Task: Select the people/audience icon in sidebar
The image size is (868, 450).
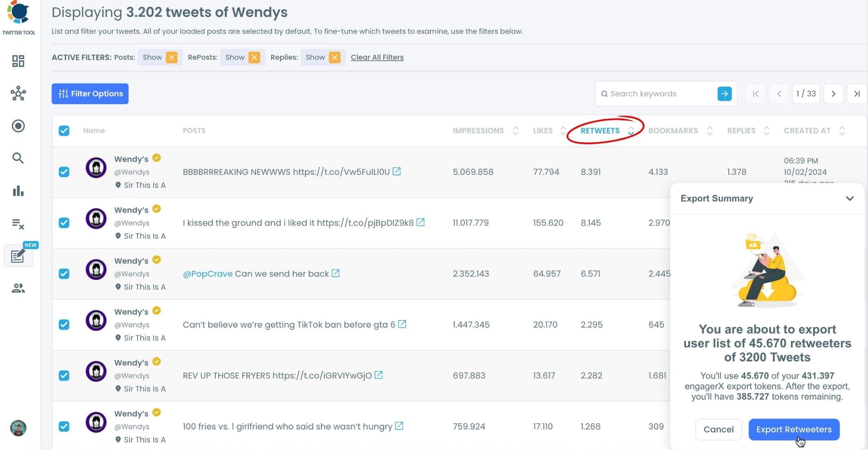Action: point(18,288)
